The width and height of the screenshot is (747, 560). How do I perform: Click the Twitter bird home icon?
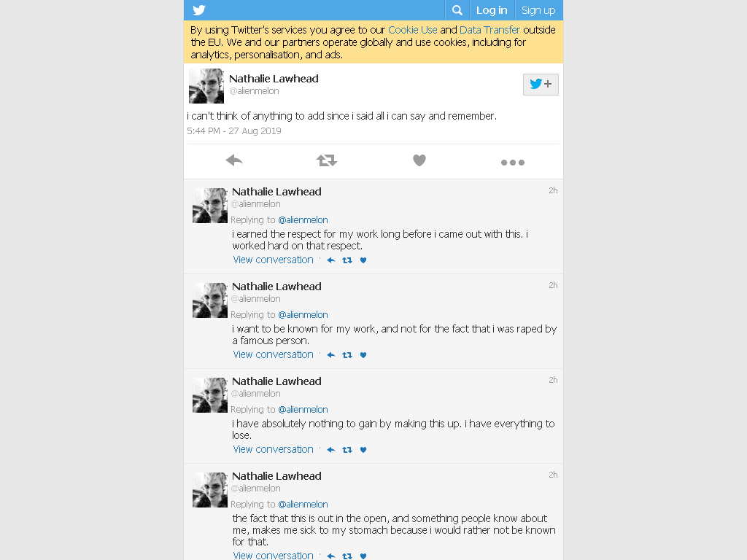click(198, 10)
